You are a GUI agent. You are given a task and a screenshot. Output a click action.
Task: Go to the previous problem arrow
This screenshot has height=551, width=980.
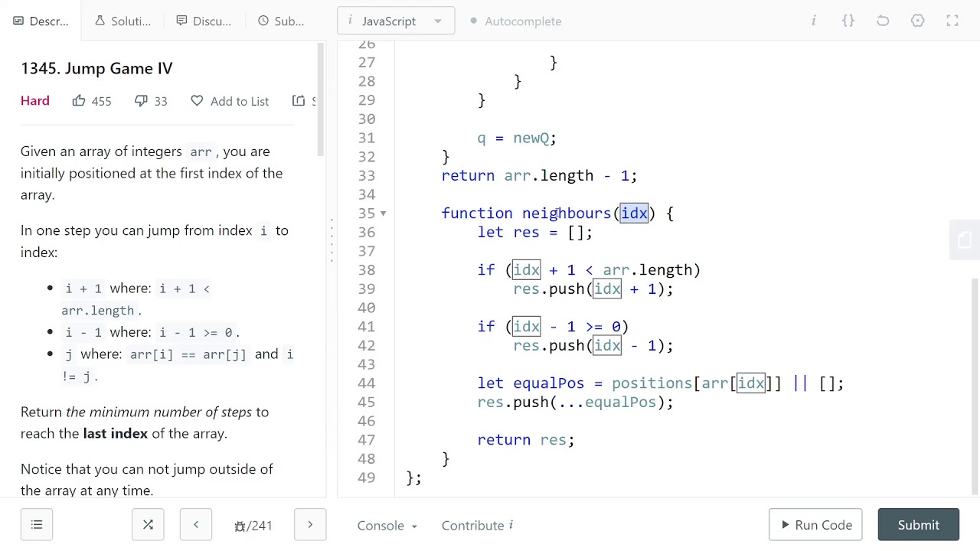196,525
